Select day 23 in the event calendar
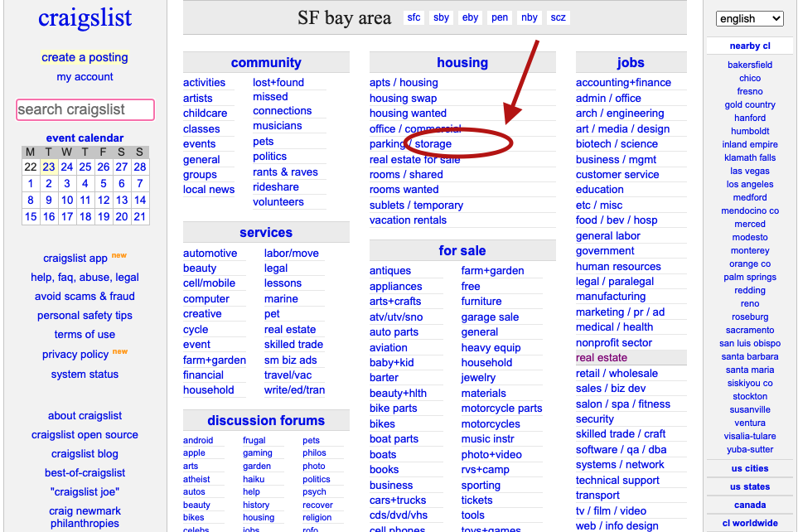The width and height of the screenshot is (798, 532). (x=49, y=167)
